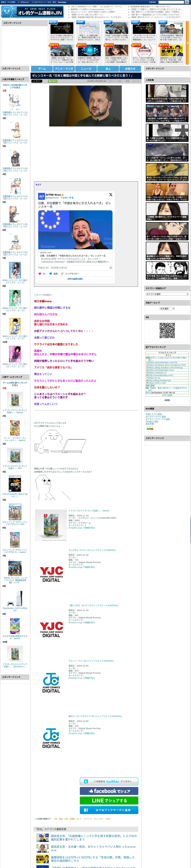191x868 pixels.
Task: Select the ニュース navigation tab
Action: point(86,69)
